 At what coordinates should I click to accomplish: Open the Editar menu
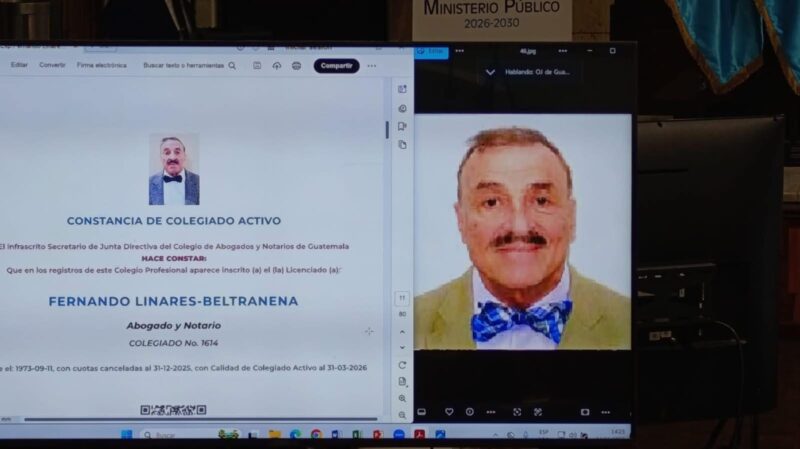19,65
